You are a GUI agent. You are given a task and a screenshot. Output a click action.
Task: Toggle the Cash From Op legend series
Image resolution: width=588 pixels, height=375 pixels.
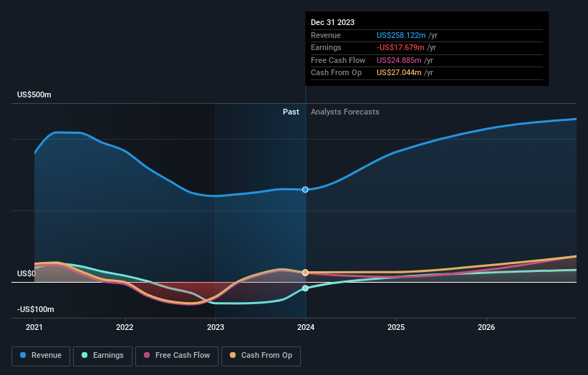[261, 356]
